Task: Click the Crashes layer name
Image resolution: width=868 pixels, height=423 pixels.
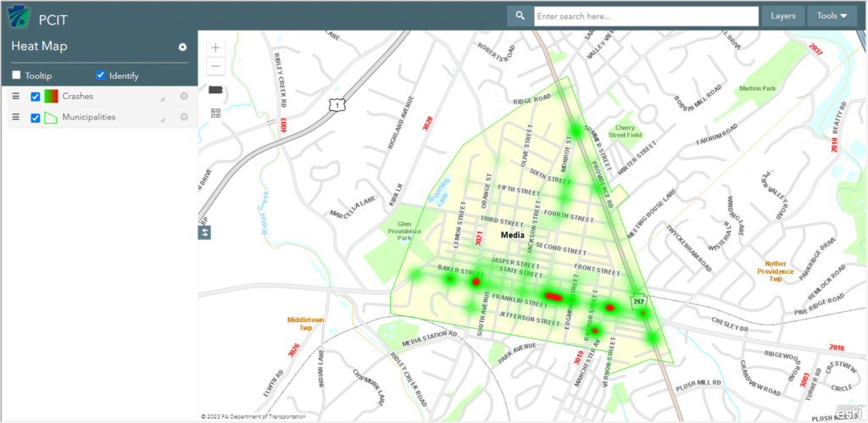Action: [x=77, y=97]
